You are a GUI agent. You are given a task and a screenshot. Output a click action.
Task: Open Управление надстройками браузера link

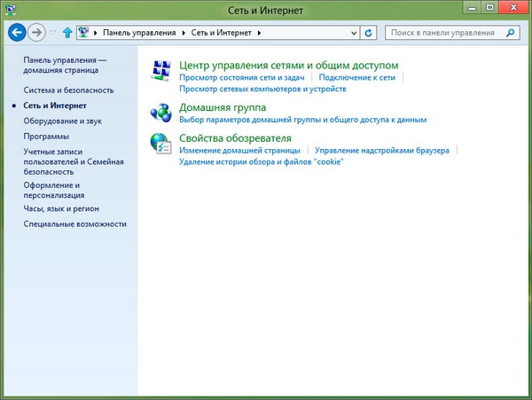tap(381, 151)
